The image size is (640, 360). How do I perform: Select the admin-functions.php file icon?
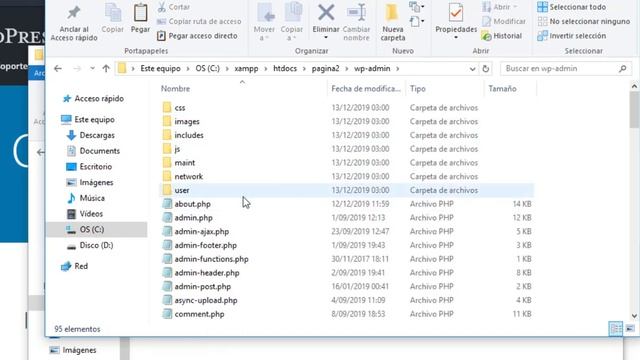point(167,258)
